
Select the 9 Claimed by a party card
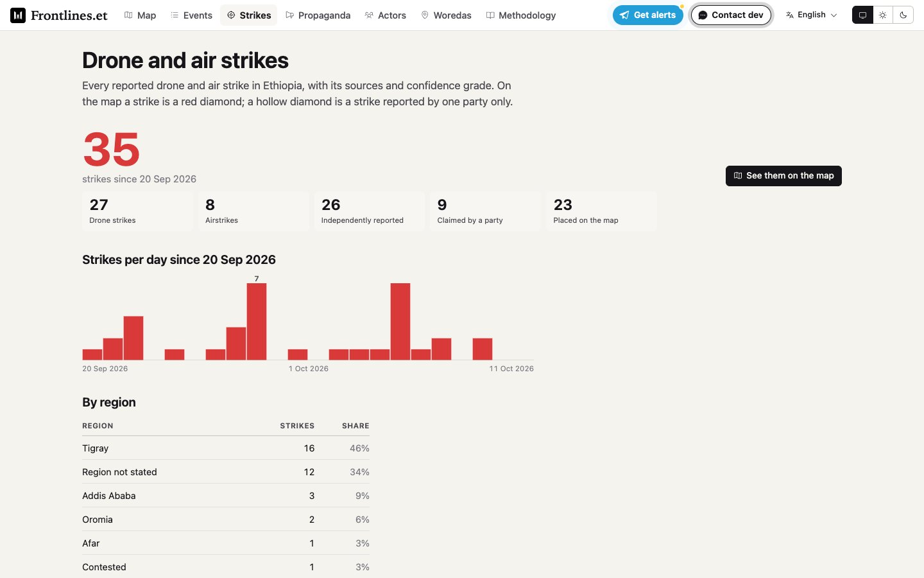[x=486, y=211]
